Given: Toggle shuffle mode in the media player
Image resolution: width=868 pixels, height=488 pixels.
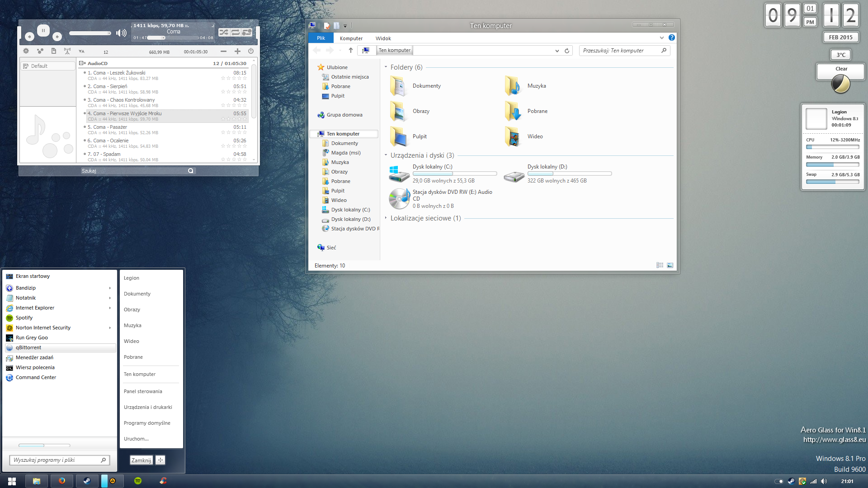Looking at the screenshot, I should pyautogui.click(x=223, y=32).
